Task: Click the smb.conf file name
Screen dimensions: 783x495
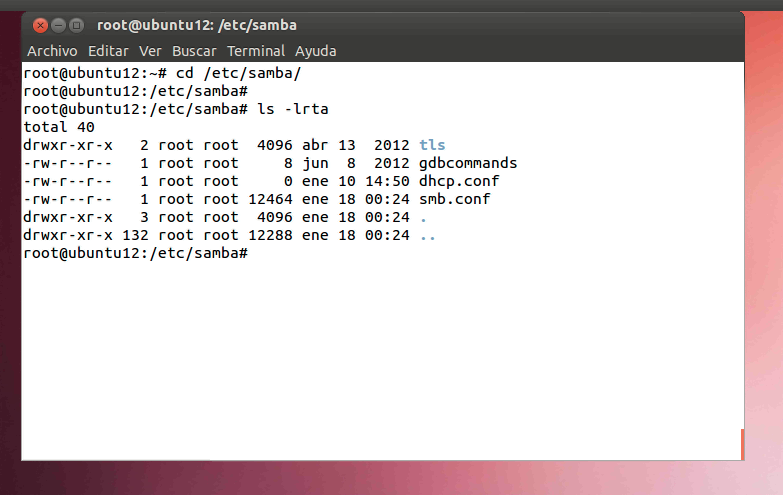Action: (x=455, y=199)
